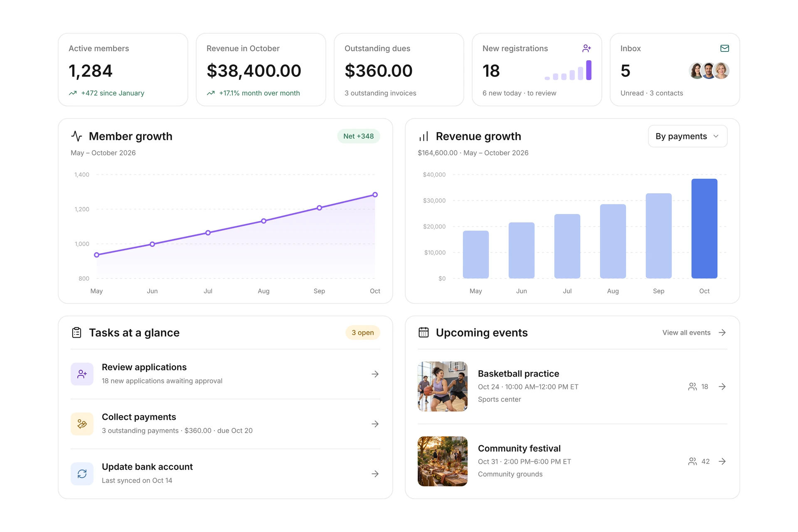This screenshot has height=532, width=798.
Task: Click the 3 open tasks badge
Action: coord(362,332)
